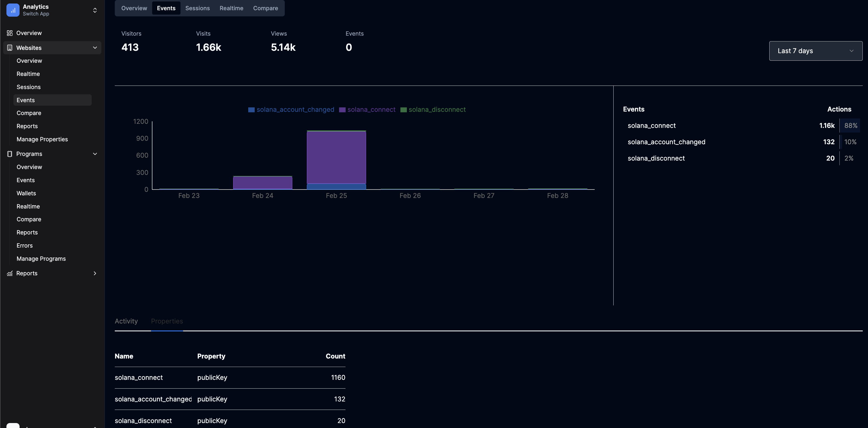Click the Views 5.14k metric
The width and height of the screenshot is (868, 428).
(x=283, y=42)
